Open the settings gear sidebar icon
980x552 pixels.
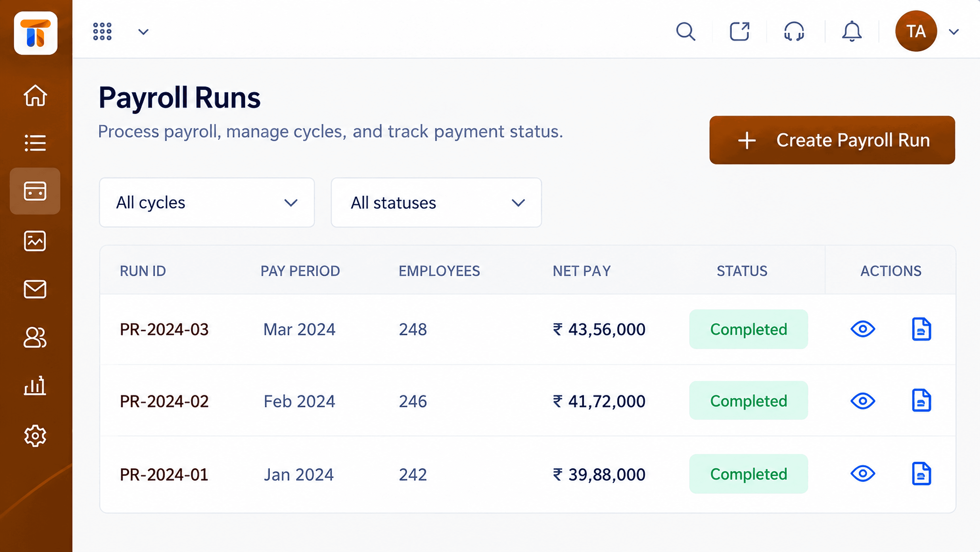point(35,436)
